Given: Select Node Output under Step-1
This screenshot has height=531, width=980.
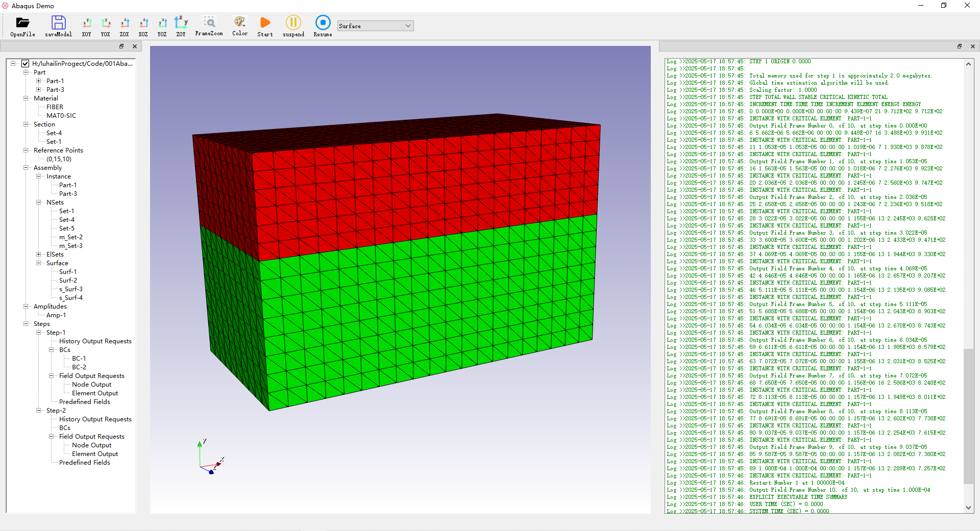Looking at the screenshot, I should click(91, 385).
